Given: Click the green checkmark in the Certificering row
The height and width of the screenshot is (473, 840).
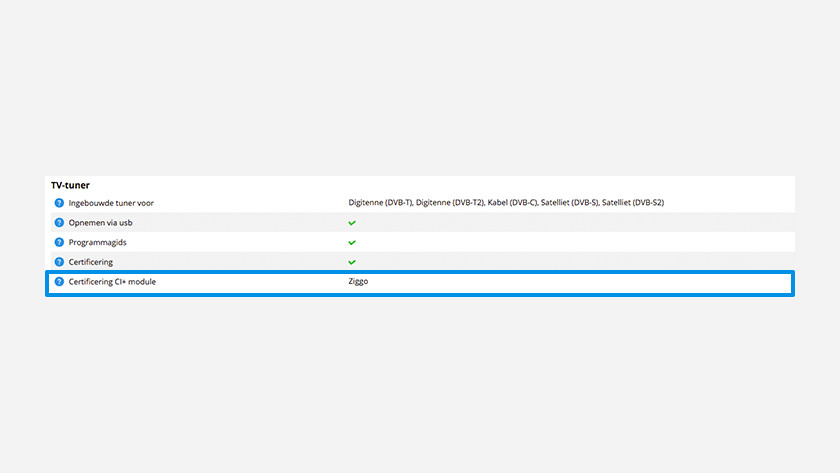Looking at the screenshot, I should (x=352, y=262).
